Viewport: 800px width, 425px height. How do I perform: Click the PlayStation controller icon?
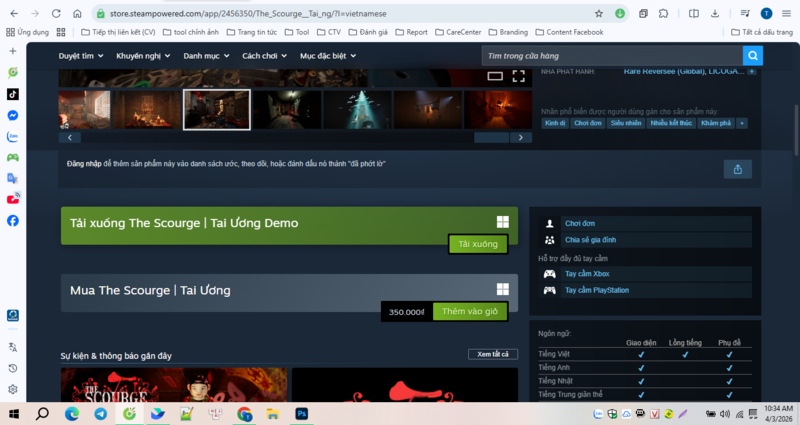[x=549, y=290]
